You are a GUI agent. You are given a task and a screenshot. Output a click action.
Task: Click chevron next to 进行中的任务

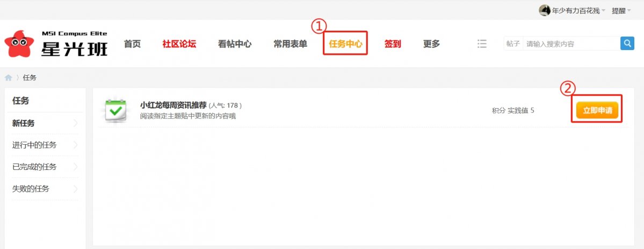tap(76, 145)
